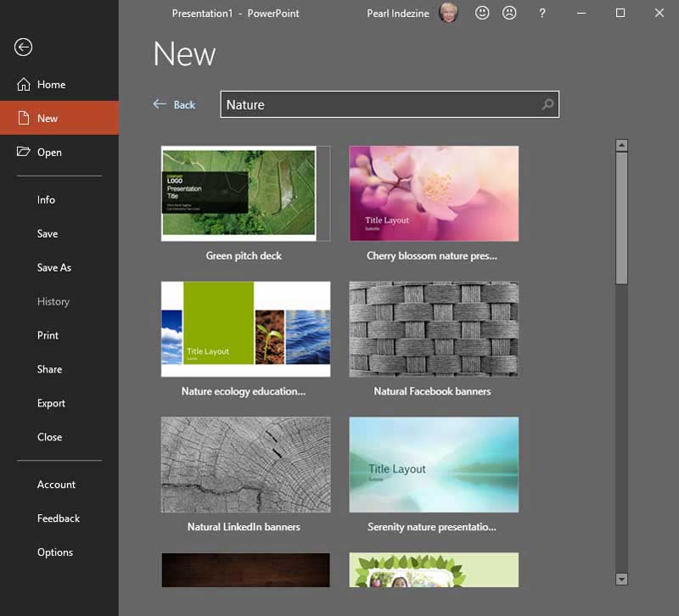679x616 pixels.
Task: Open the Account settings entry
Action: click(56, 484)
